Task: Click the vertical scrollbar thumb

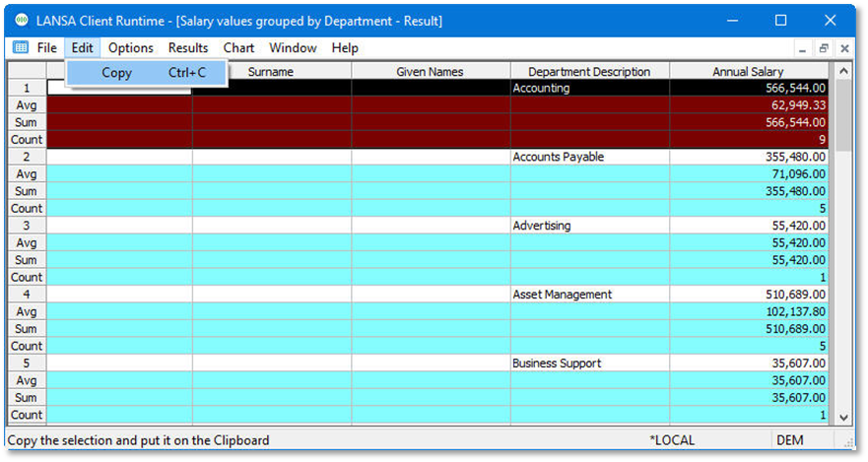Action: [843, 115]
